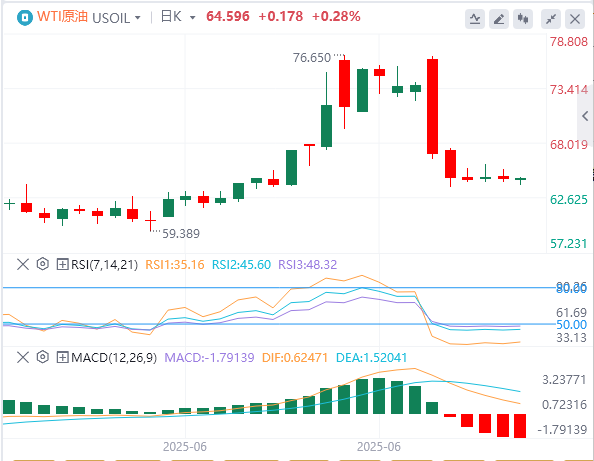This screenshot has height=461, width=594.
Task: Open the candlestick chart style icon
Action: 523,19
